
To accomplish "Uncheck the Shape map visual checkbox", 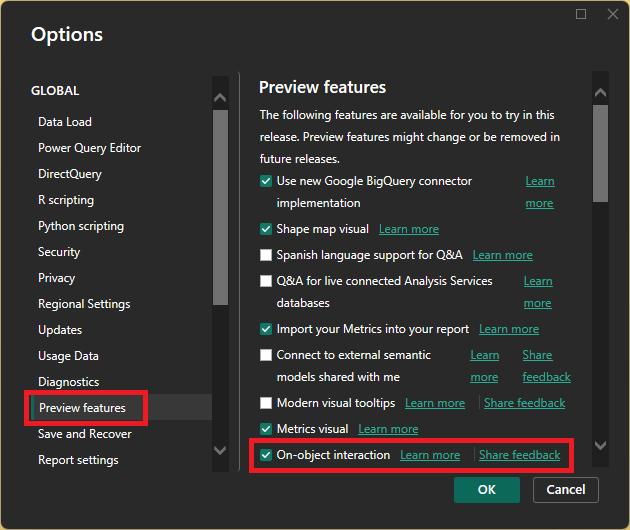I will click(266, 229).
